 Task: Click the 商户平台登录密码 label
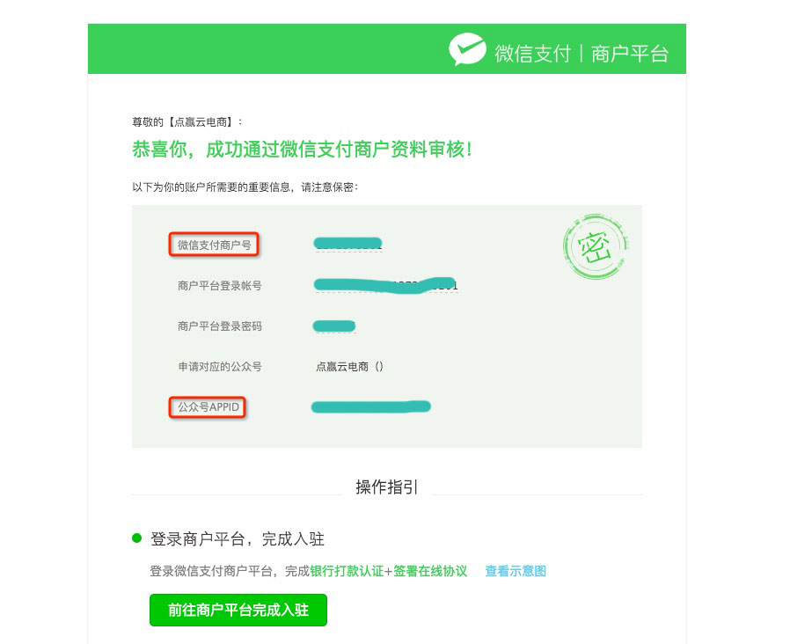click(220, 326)
